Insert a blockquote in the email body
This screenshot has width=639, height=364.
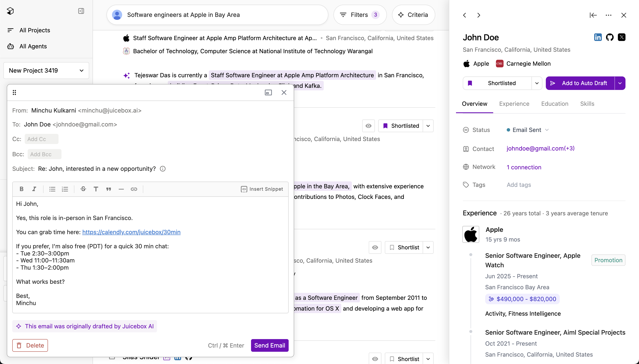[109, 189]
